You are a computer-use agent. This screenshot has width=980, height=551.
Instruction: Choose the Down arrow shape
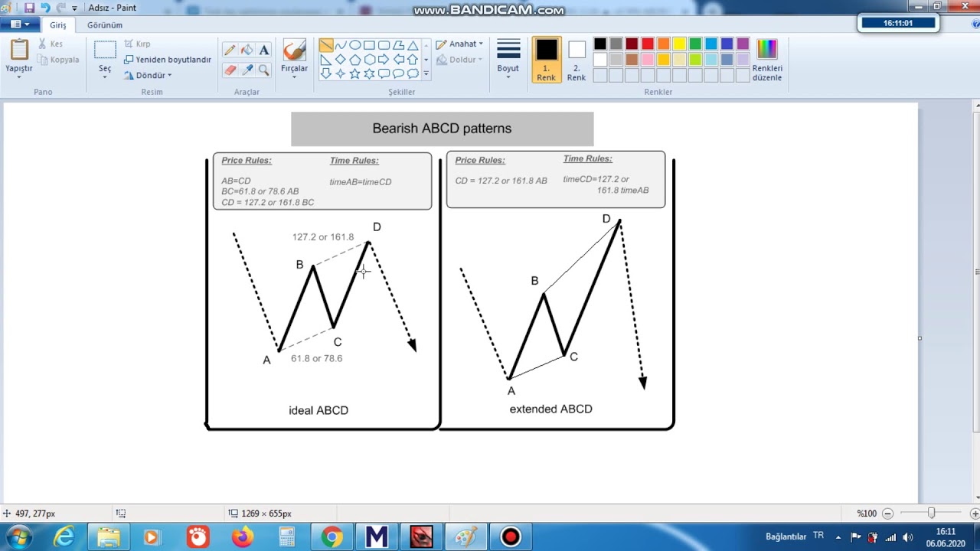(326, 73)
